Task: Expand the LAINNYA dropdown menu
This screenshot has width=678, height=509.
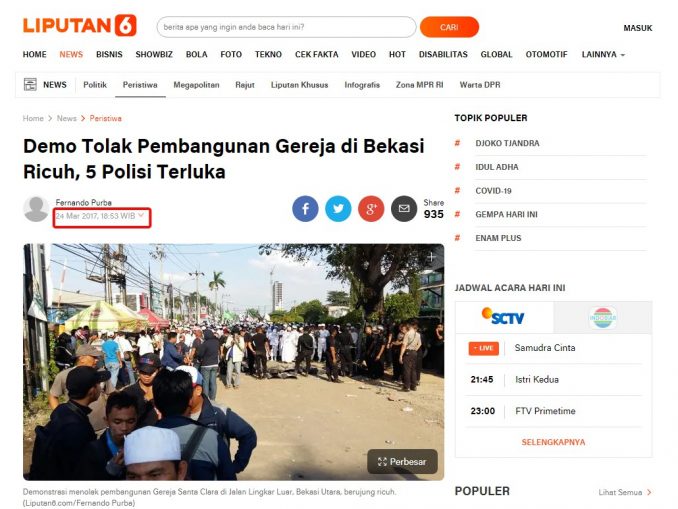Action: 603,54
